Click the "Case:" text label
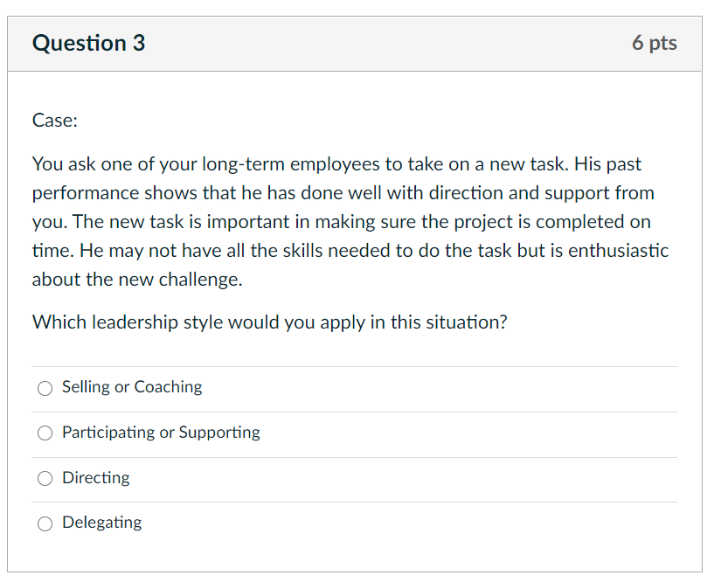This screenshot has height=582, width=728. coord(54,121)
